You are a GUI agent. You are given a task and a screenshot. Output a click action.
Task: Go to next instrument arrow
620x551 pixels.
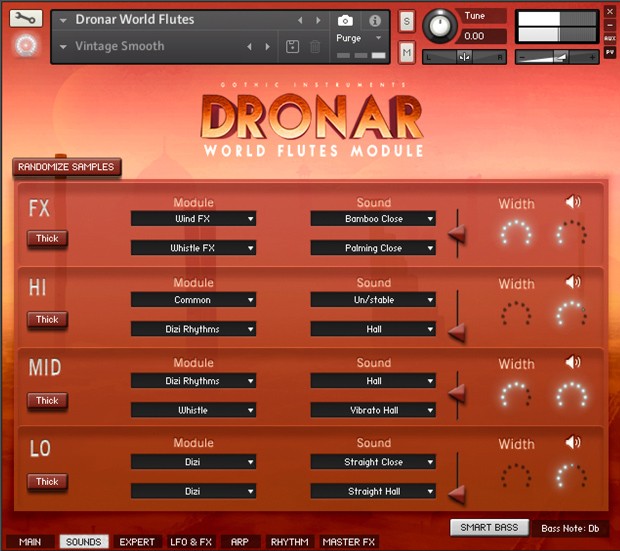(318, 20)
